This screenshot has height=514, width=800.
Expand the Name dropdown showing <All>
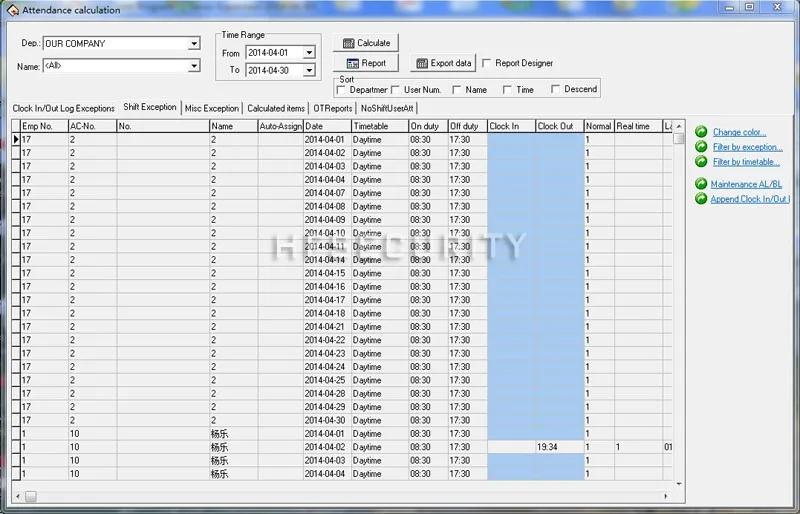[194, 66]
